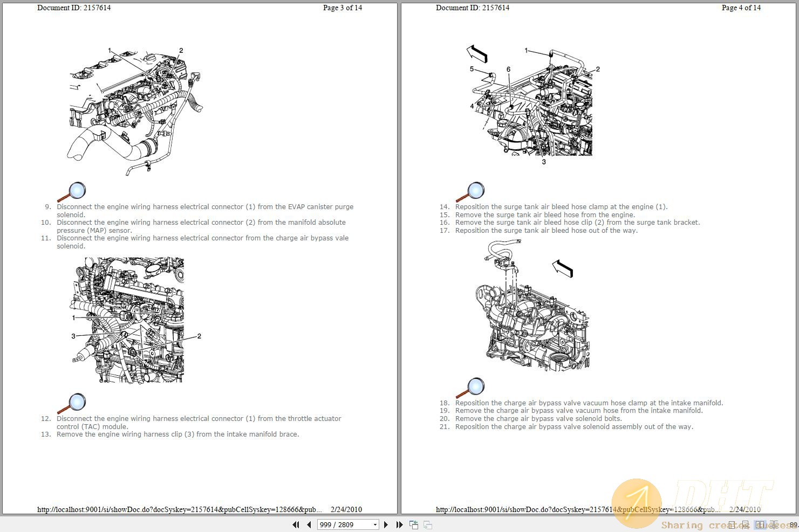The image size is (799, 532).
Task: Click step 10 text about MAP sensor connector
Action: pyautogui.click(x=201, y=226)
